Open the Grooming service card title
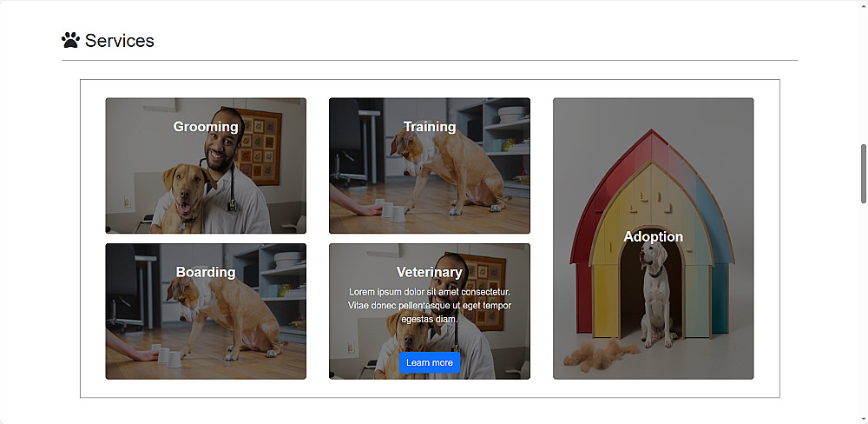868x424 pixels. (x=206, y=127)
